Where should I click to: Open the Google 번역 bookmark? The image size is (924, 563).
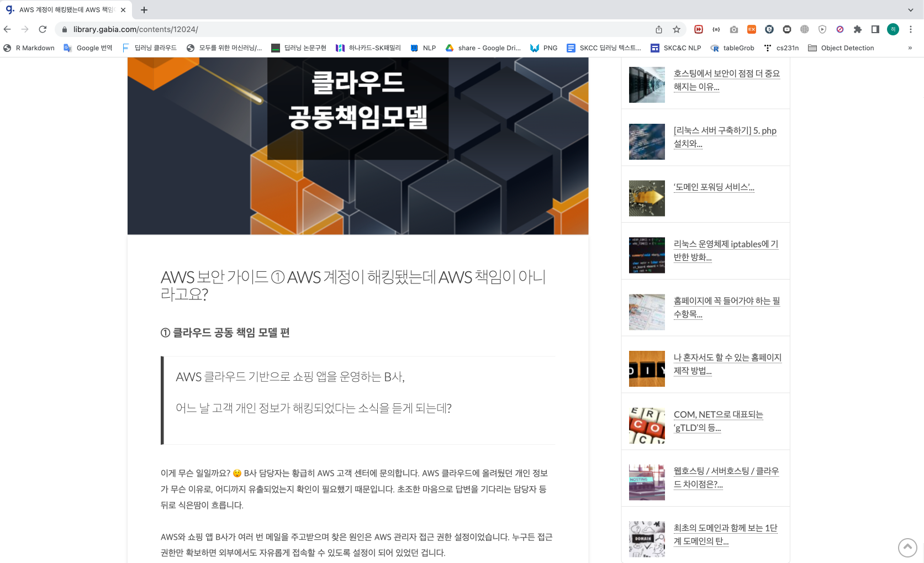[88, 48]
